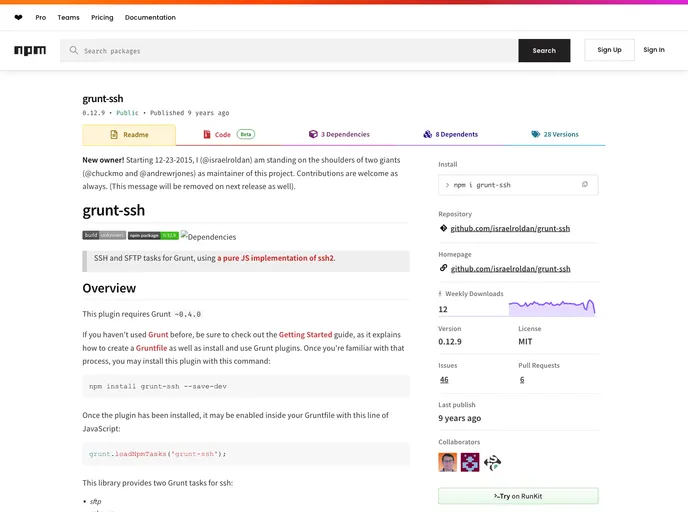Open the purple pixel-pattern collaborator avatar
The image size is (688, 512).
470,462
